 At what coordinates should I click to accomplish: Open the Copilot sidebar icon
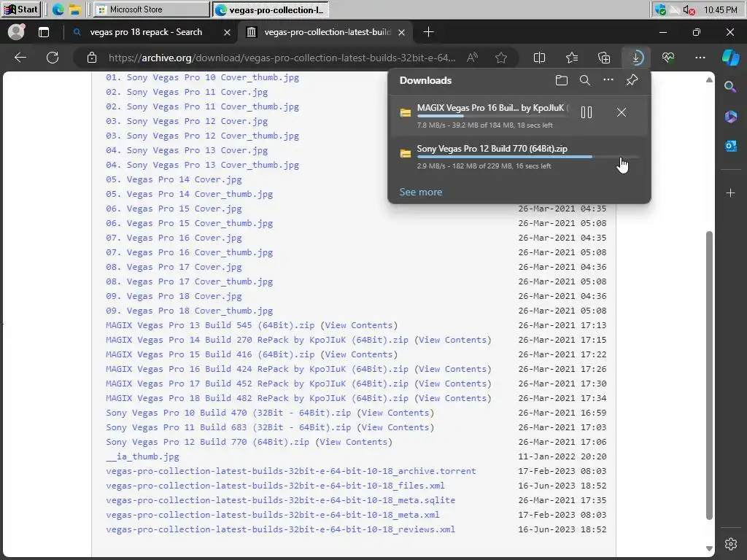tap(731, 58)
